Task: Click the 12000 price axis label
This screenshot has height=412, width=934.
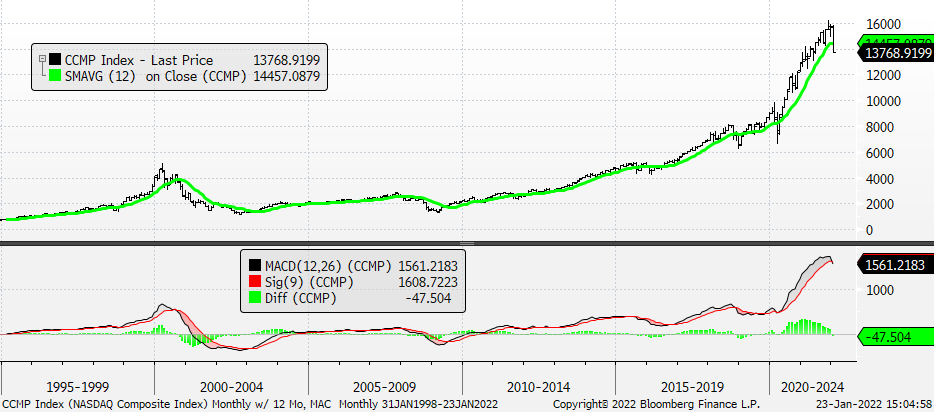Action: 883,76
